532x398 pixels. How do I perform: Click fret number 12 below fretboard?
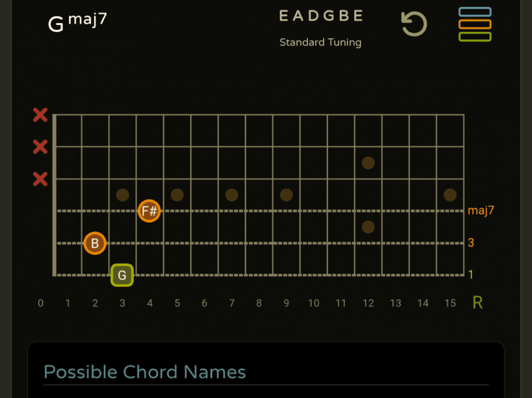click(x=368, y=304)
